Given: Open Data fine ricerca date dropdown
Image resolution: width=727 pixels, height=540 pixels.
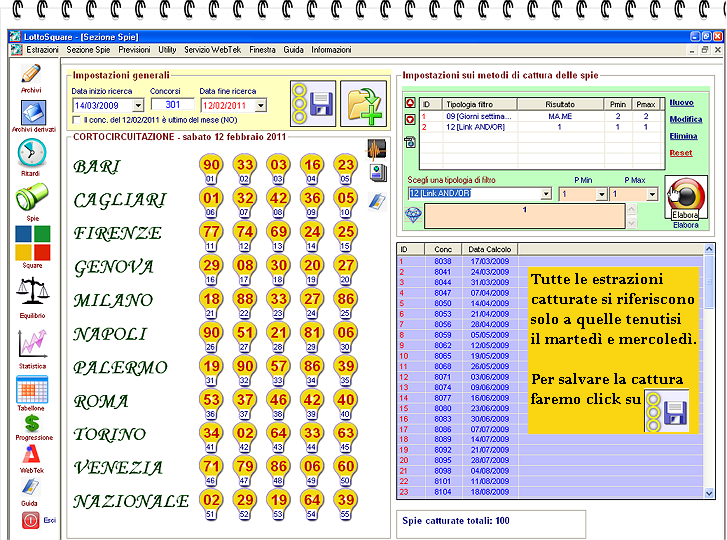Looking at the screenshot, I should click(x=261, y=106).
